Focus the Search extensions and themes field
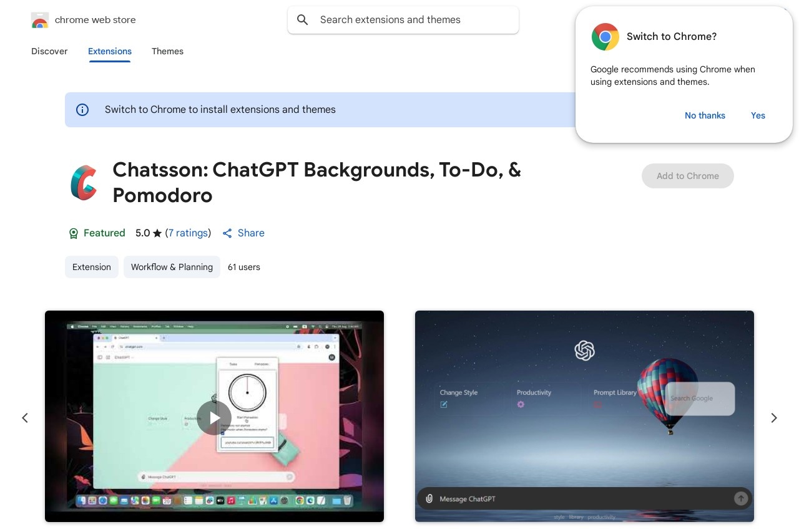The height and width of the screenshot is (532, 799). click(x=403, y=20)
